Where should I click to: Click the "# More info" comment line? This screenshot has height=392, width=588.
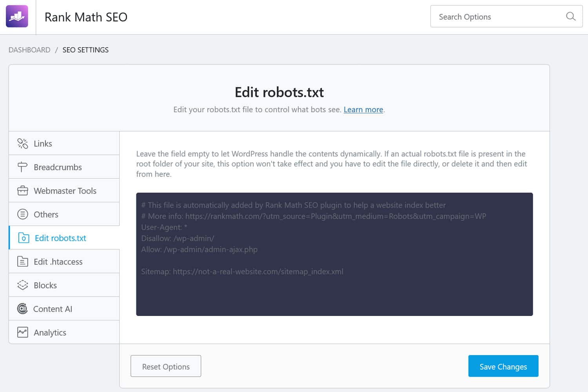[314, 216]
